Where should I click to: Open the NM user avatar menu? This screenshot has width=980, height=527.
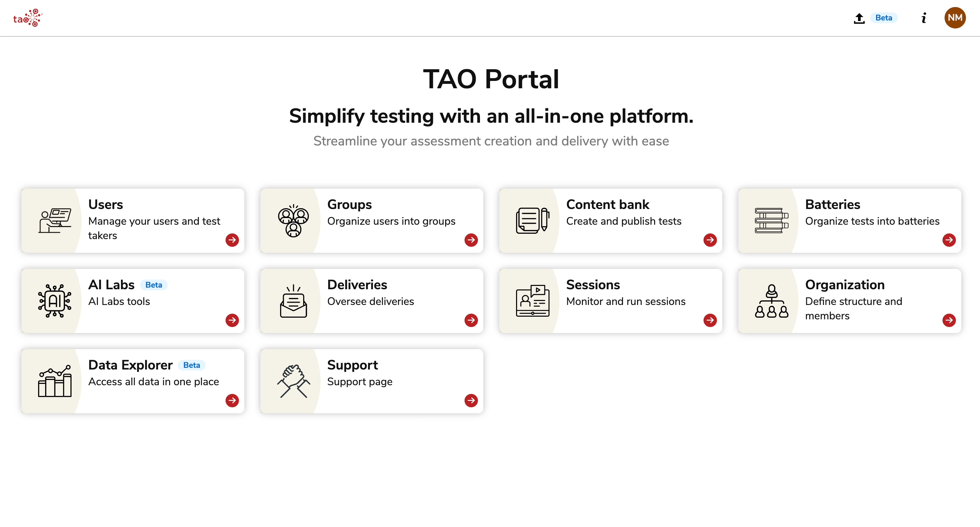point(955,17)
